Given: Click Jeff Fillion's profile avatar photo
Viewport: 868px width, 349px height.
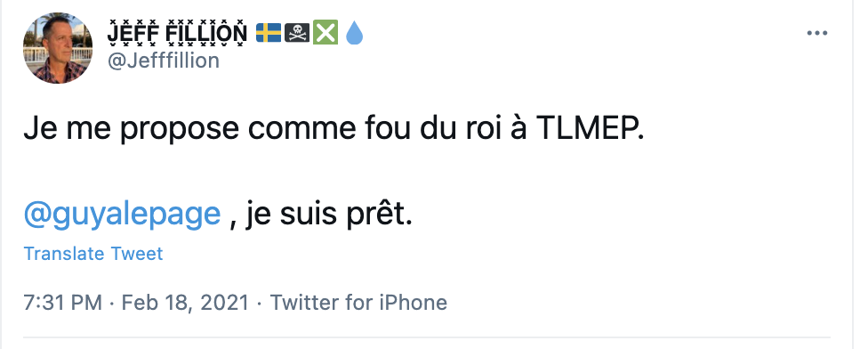Looking at the screenshot, I should click(58, 48).
